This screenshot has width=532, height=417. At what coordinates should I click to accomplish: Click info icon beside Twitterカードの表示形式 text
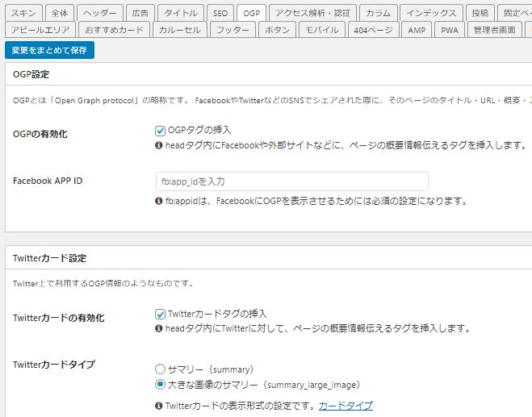click(x=158, y=406)
